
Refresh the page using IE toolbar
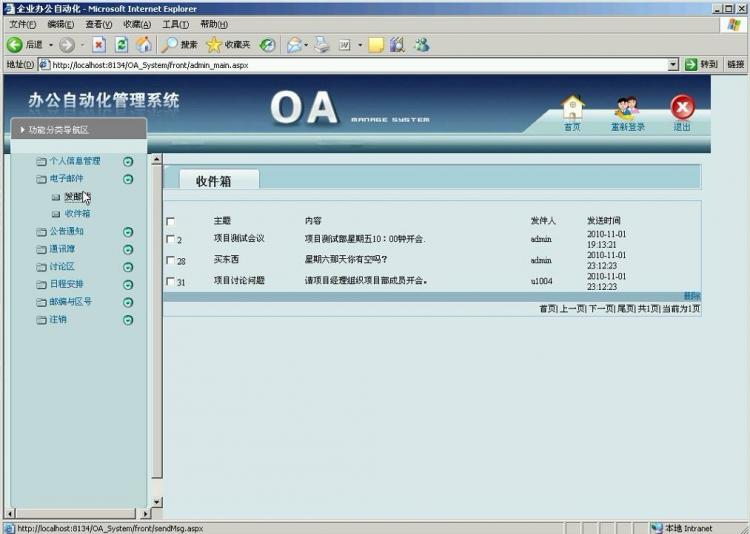121,45
